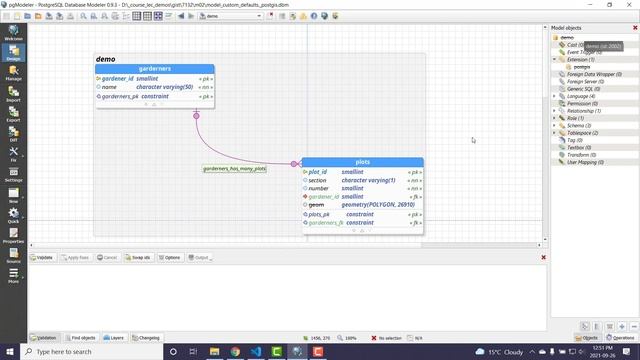Screen dimensions: 640x360
Task: Toggle the second grid toolbar icon
Action: tap(147, 16)
